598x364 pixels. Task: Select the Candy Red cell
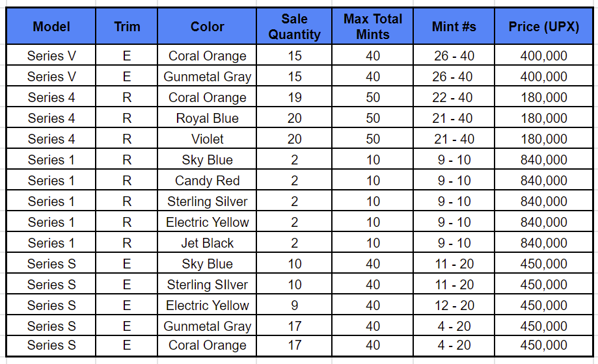(x=207, y=180)
